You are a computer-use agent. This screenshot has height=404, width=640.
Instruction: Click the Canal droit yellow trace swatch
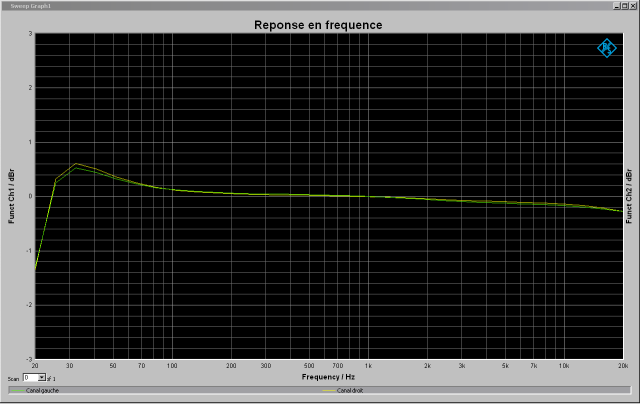(331, 390)
